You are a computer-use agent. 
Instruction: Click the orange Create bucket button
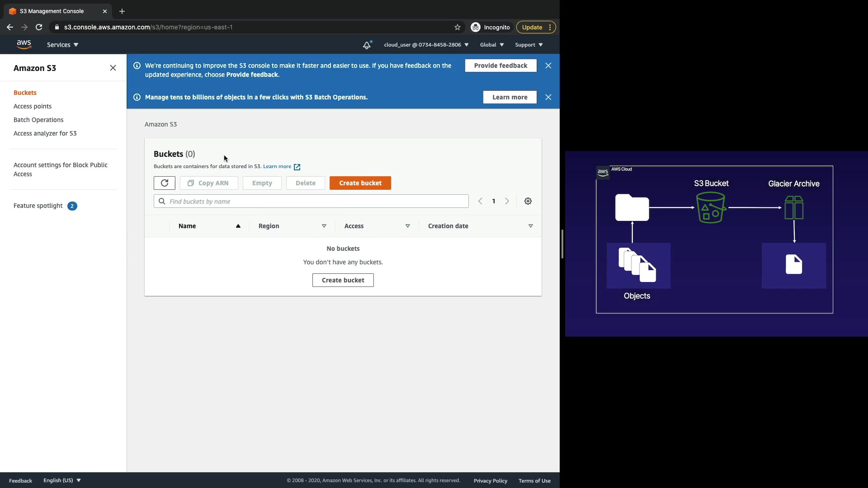pos(360,183)
